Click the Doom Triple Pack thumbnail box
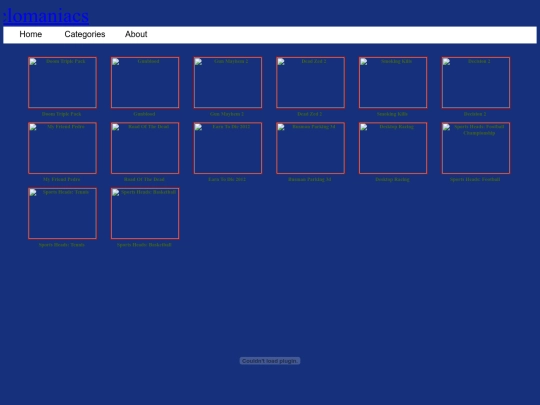 click(62, 83)
